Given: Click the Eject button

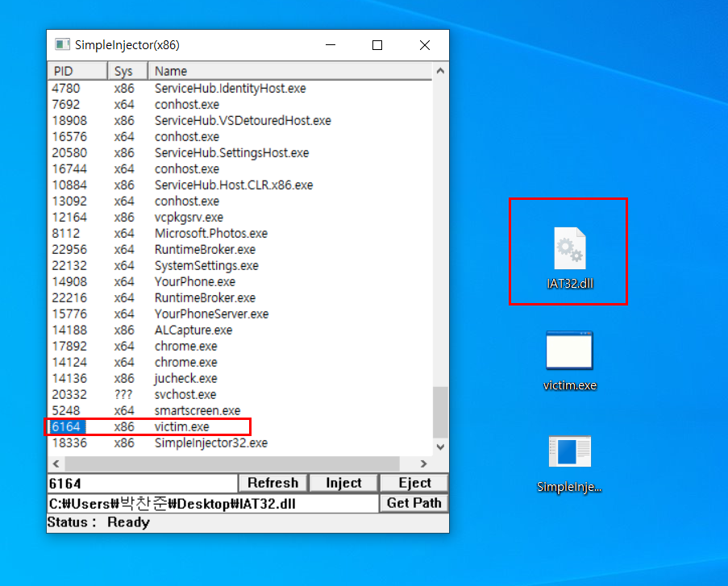Looking at the screenshot, I should click(x=414, y=483).
